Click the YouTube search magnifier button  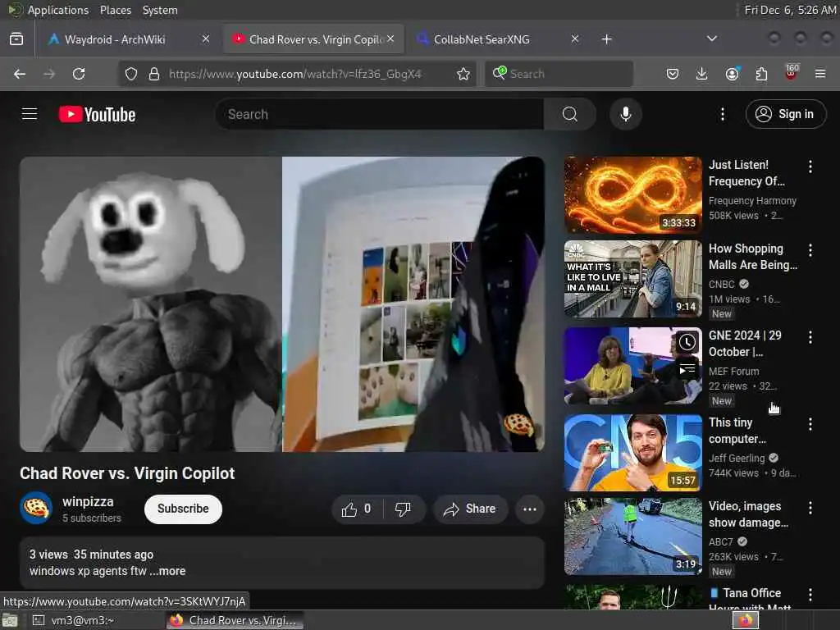click(x=570, y=114)
